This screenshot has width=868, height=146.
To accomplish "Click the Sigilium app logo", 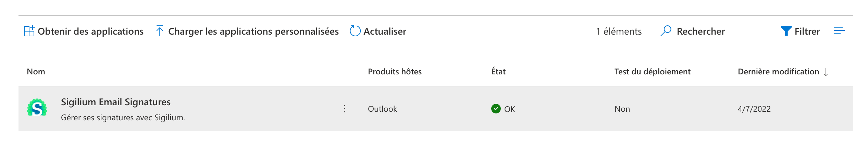I will pyautogui.click(x=37, y=108).
